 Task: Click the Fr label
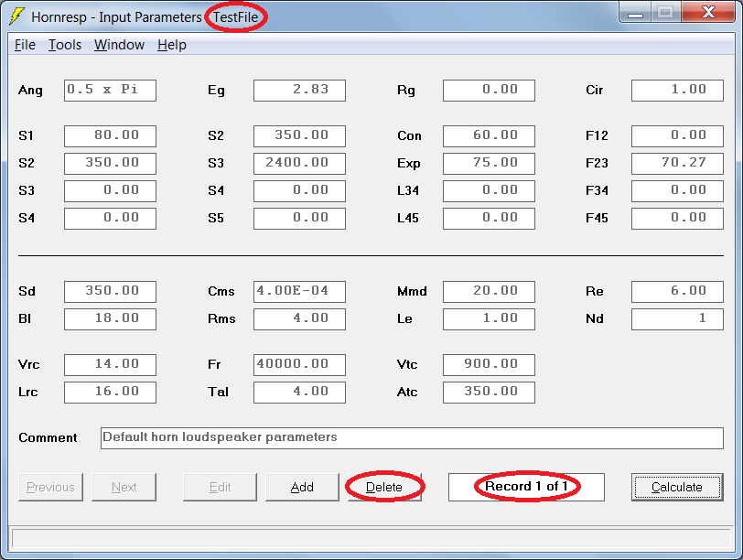214,365
